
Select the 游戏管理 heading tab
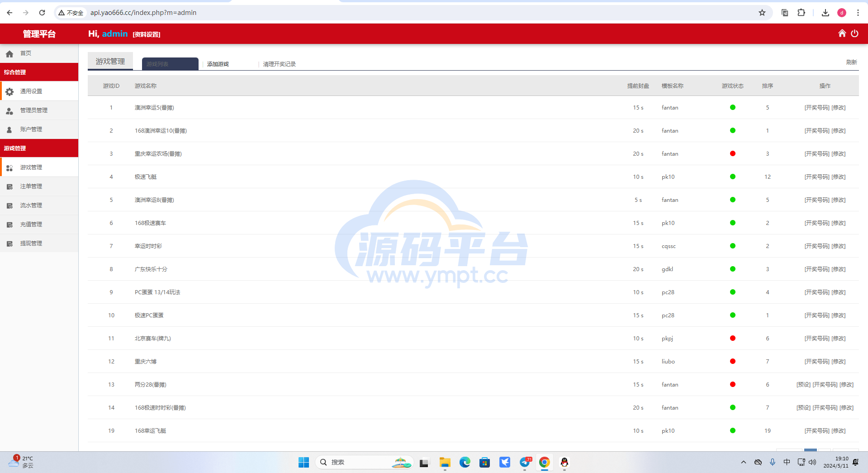click(110, 61)
